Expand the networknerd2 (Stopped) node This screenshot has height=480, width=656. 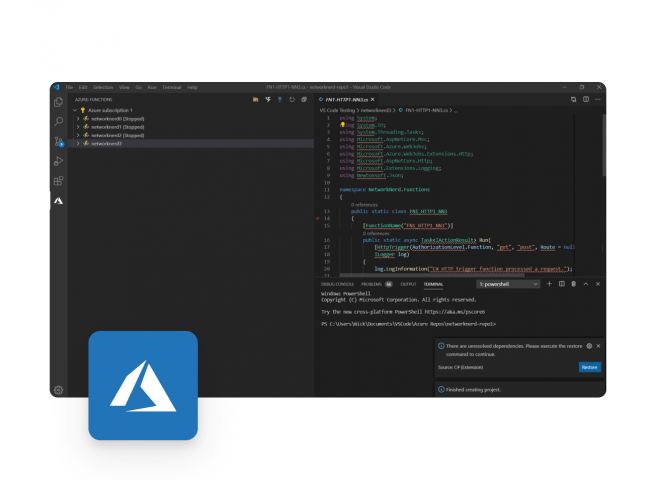[78, 135]
